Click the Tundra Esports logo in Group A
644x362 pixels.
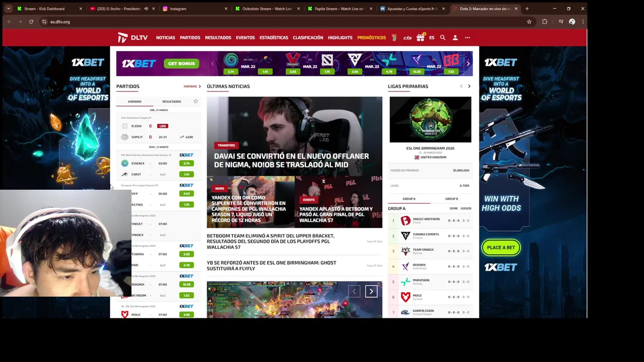pyautogui.click(x=406, y=235)
